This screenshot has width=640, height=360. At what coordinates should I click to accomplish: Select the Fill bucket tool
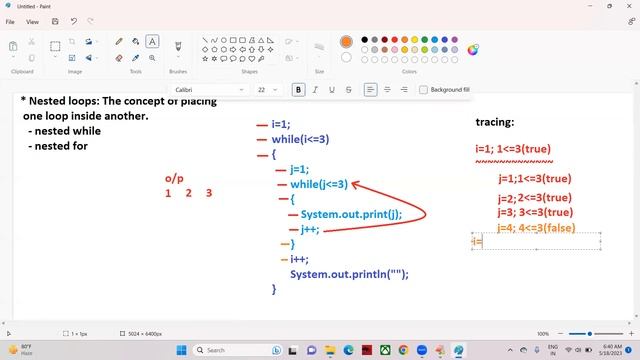(x=136, y=41)
